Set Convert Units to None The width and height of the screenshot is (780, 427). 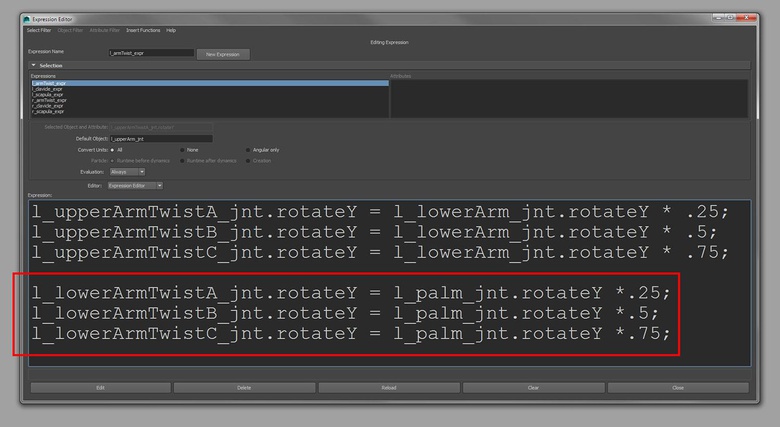click(182, 149)
